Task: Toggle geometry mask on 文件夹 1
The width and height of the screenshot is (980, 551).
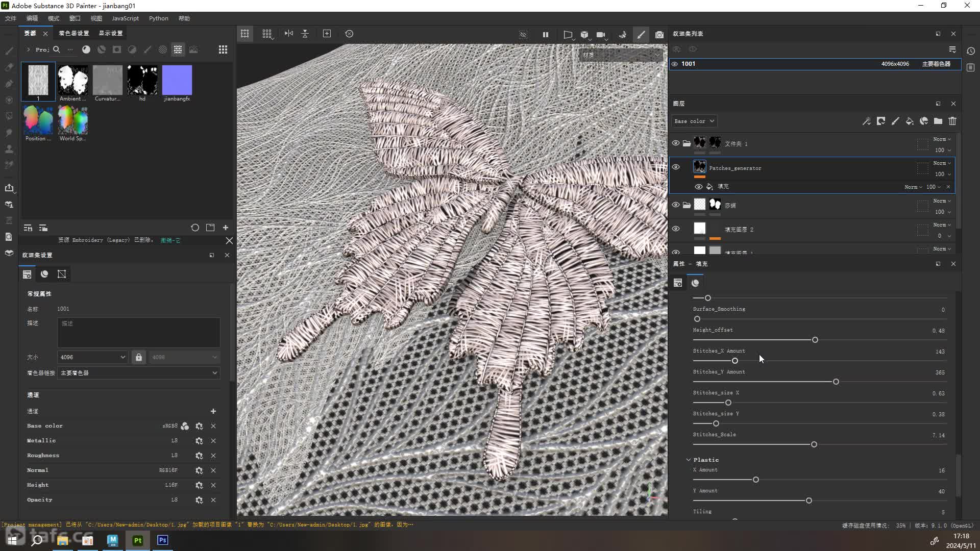Action: click(x=922, y=144)
